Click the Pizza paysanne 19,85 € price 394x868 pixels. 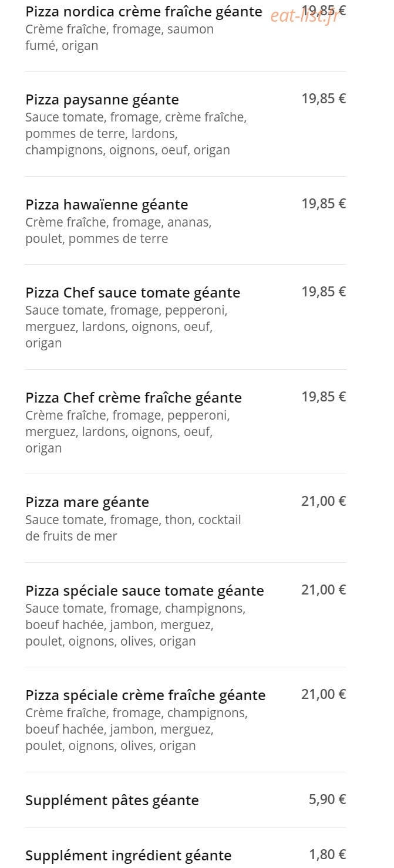click(324, 98)
